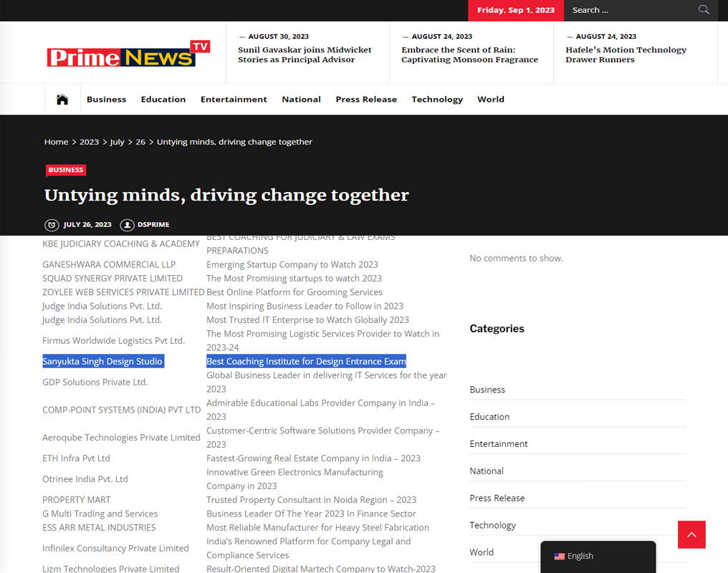The image size is (728, 573).
Task: Click the clock icon beside July 26, 2023
Action: [x=52, y=225]
